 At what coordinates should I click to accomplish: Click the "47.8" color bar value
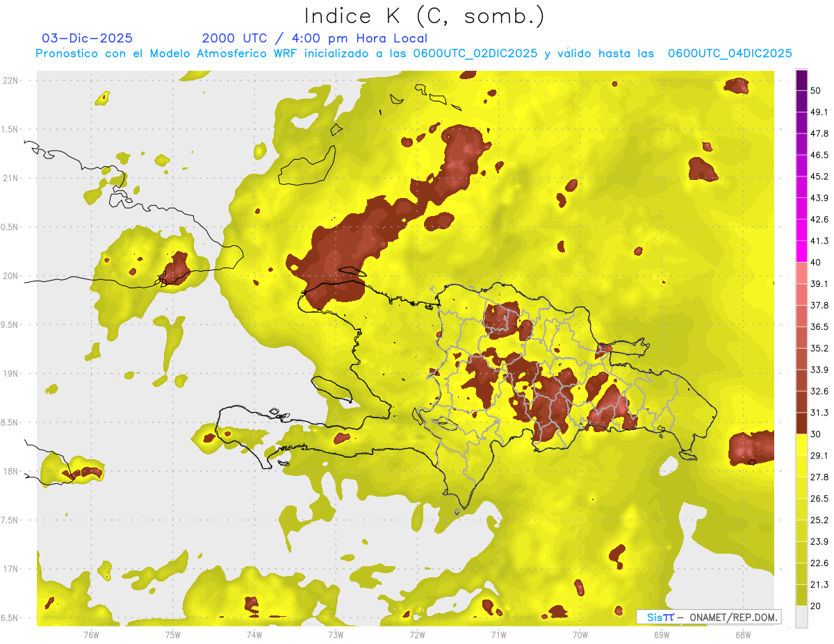click(819, 133)
